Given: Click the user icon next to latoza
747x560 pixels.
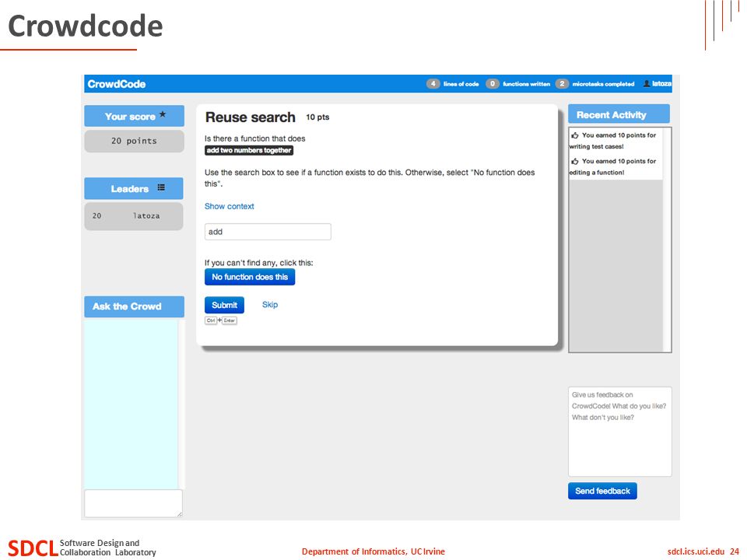Looking at the screenshot, I should point(647,83).
